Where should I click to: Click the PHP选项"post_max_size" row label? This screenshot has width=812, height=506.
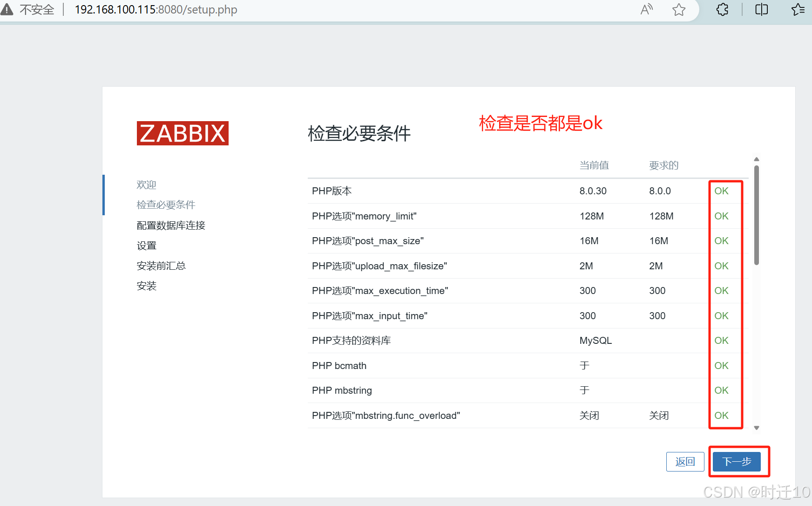(368, 241)
